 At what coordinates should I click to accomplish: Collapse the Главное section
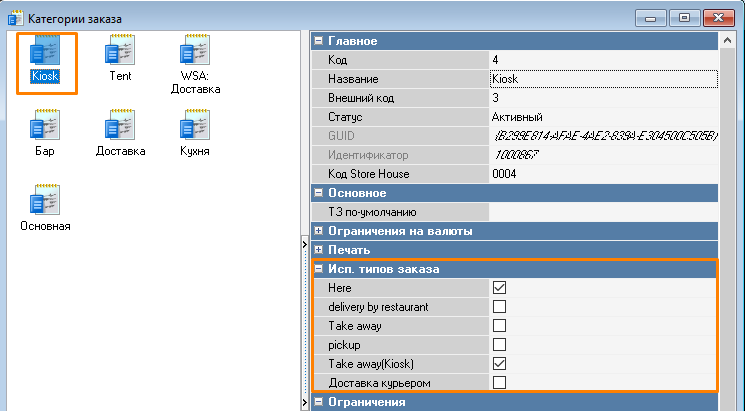(x=319, y=41)
